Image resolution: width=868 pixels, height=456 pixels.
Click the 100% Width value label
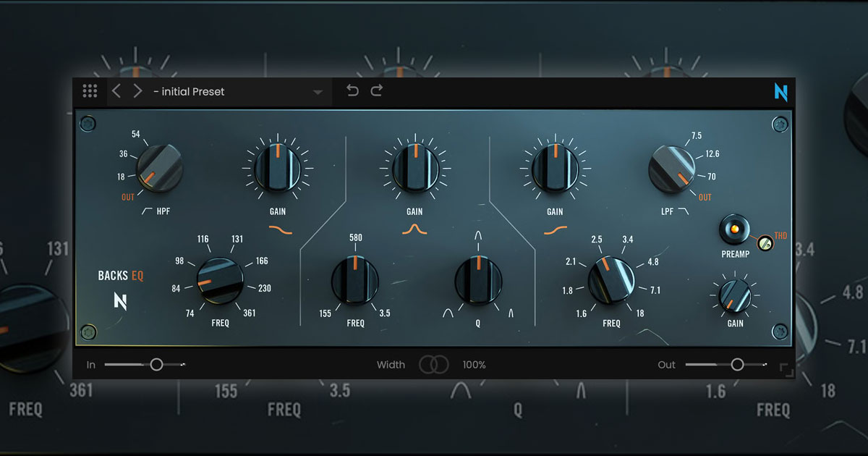[474, 365]
